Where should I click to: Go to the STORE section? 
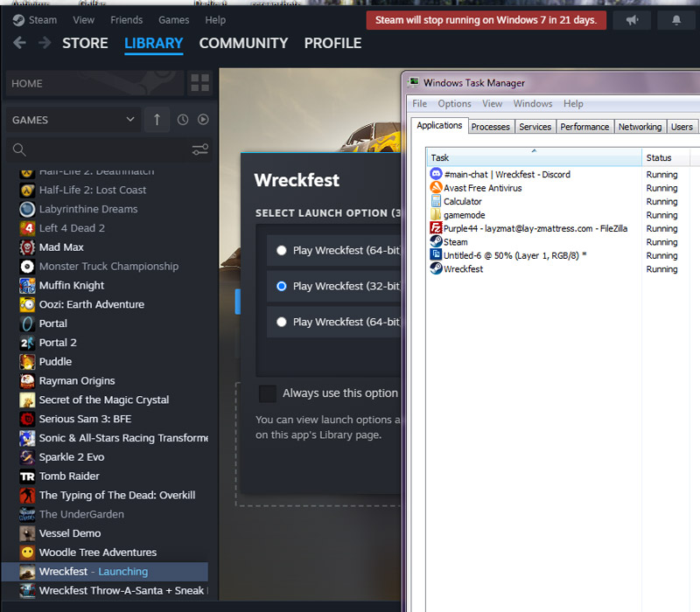85,43
